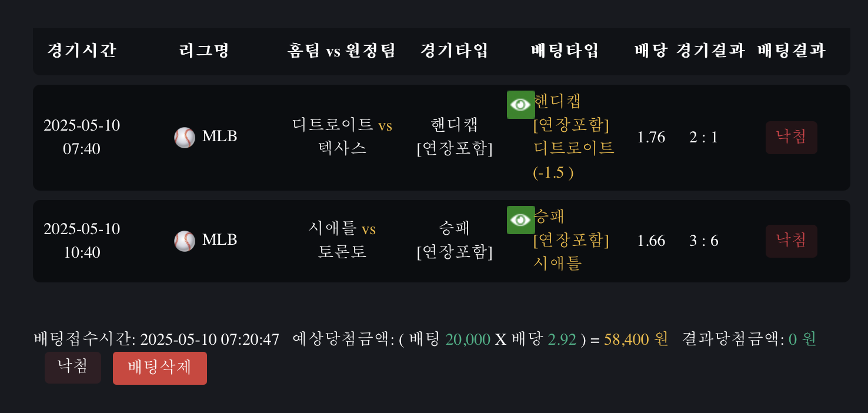Click the baseball icon in the Detroit row

(x=184, y=138)
